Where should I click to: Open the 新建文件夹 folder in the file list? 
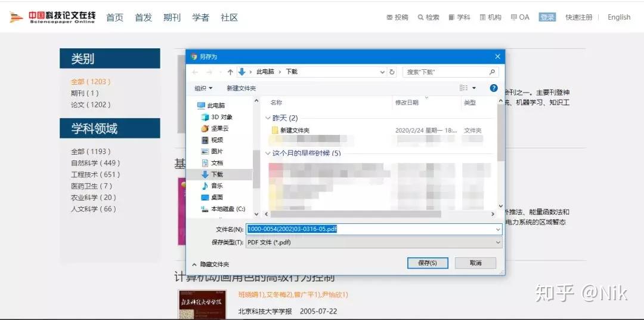click(x=290, y=130)
